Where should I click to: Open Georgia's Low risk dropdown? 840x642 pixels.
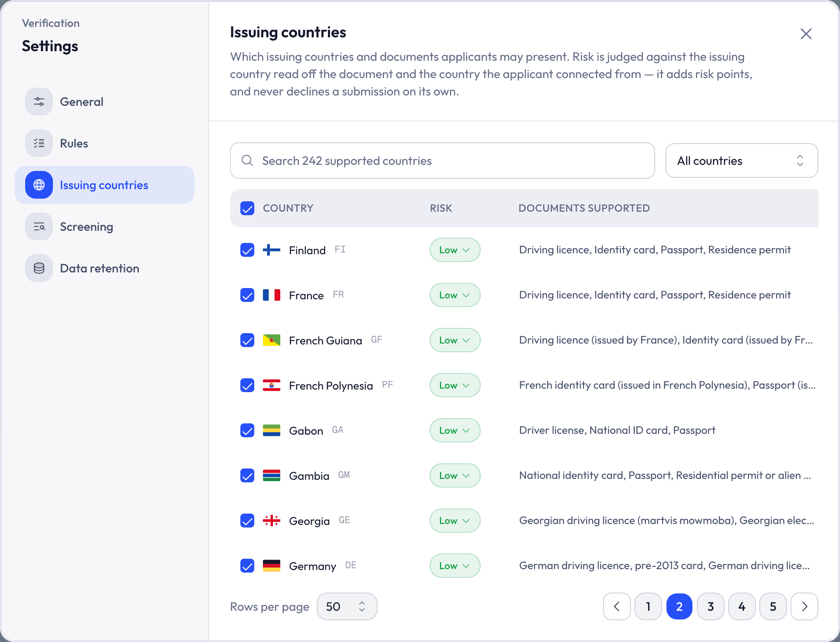(x=455, y=521)
